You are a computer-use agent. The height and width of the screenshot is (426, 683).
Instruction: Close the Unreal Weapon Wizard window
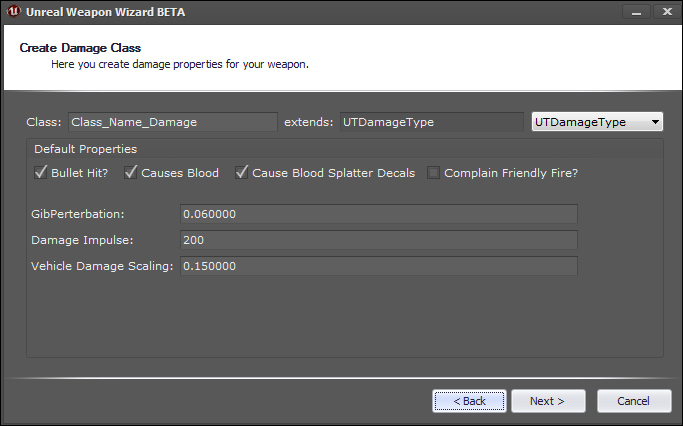tap(667, 12)
